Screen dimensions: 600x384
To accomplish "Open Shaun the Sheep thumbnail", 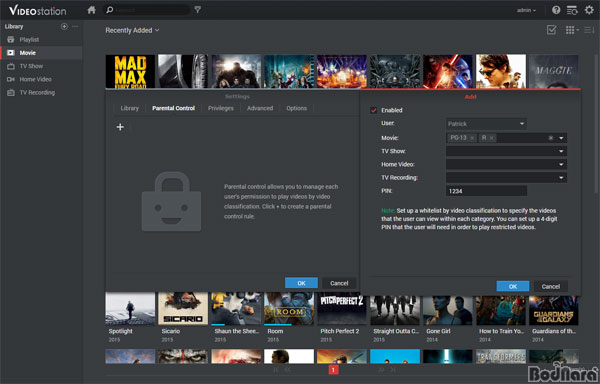I will 236,309.
